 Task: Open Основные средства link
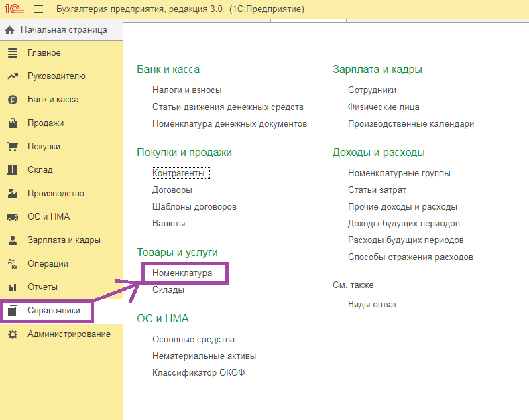(x=193, y=340)
